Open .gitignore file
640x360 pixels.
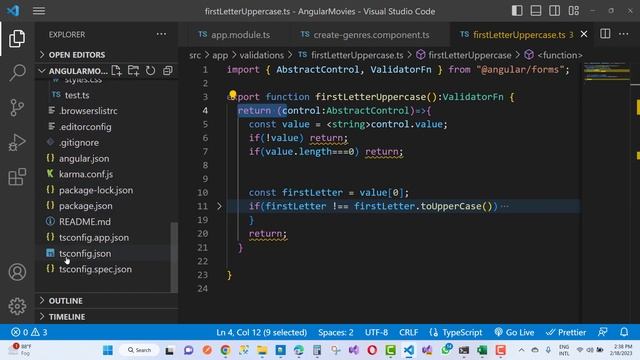click(x=79, y=142)
